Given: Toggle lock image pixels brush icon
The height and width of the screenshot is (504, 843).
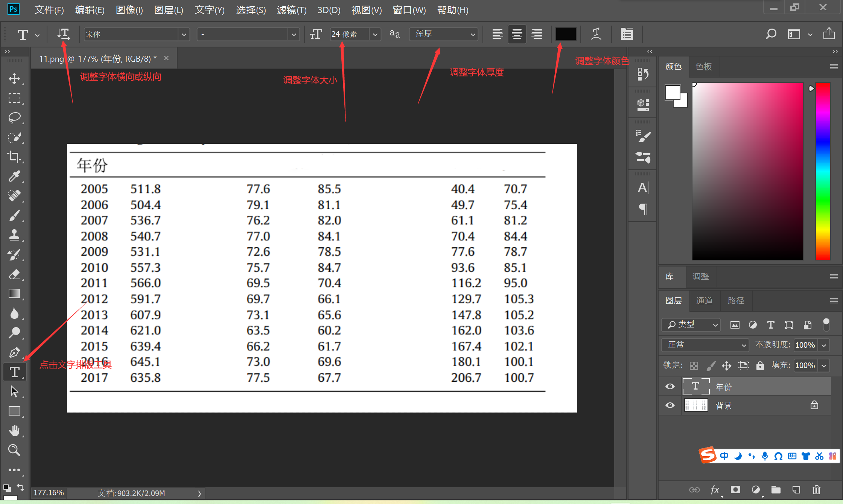Looking at the screenshot, I should point(711,365).
